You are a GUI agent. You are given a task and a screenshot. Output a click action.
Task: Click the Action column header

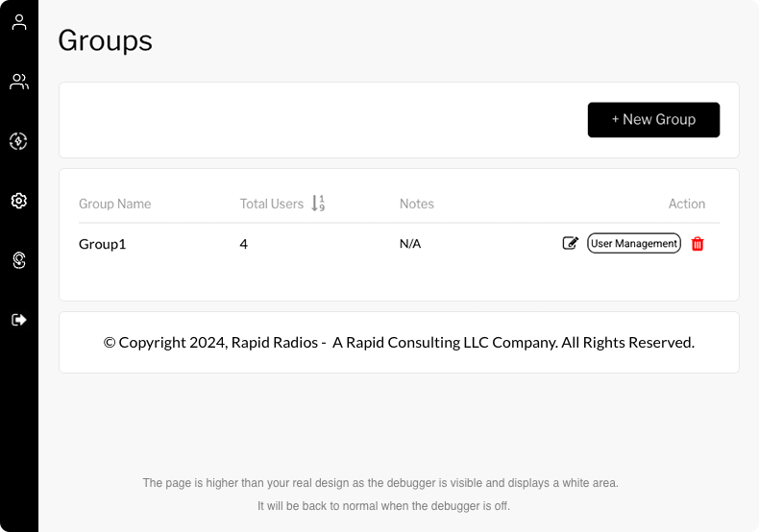point(686,204)
